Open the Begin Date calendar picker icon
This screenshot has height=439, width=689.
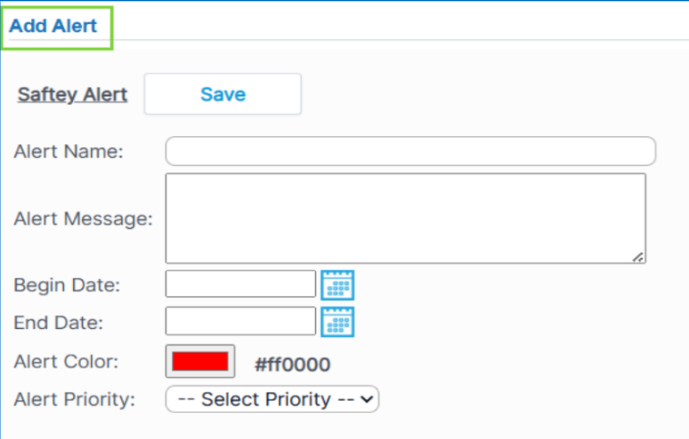338,285
